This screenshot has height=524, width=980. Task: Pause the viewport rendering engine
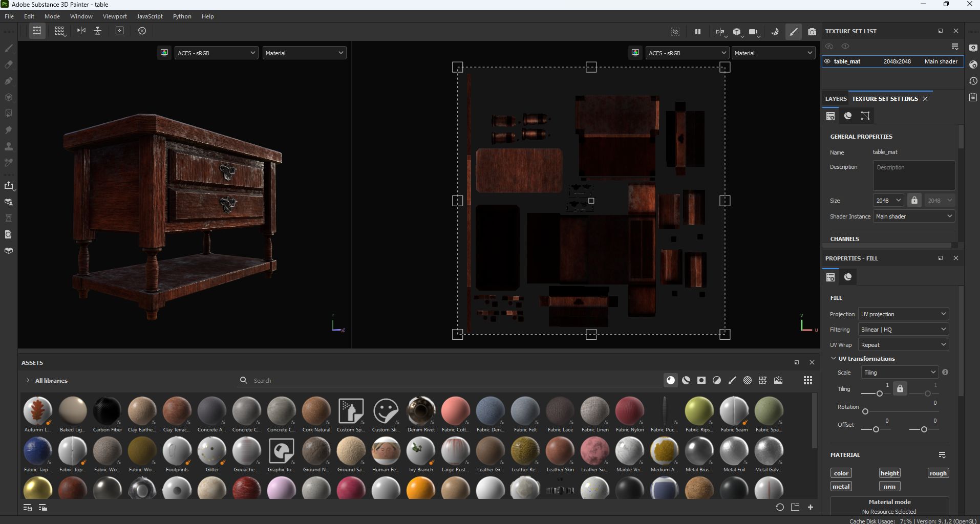coord(697,31)
